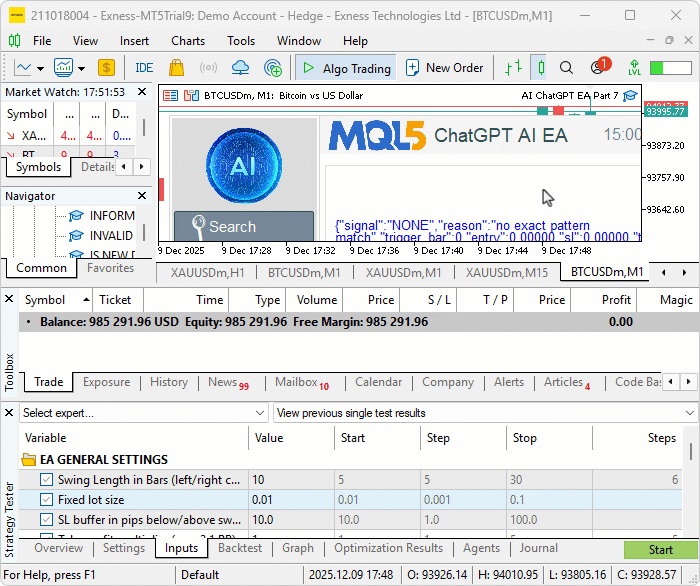The height and width of the screenshot is (586, 700).
Task: Open the Favorites tab in Navigator
Action: pyautogui.click(x=110, y=268)
